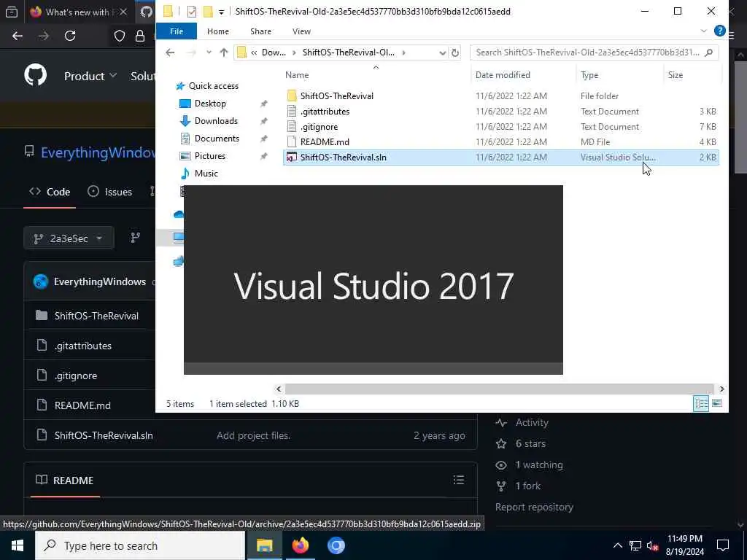
Task: Open the 'Add project files.' commit link
Action: tap(253, 435)
